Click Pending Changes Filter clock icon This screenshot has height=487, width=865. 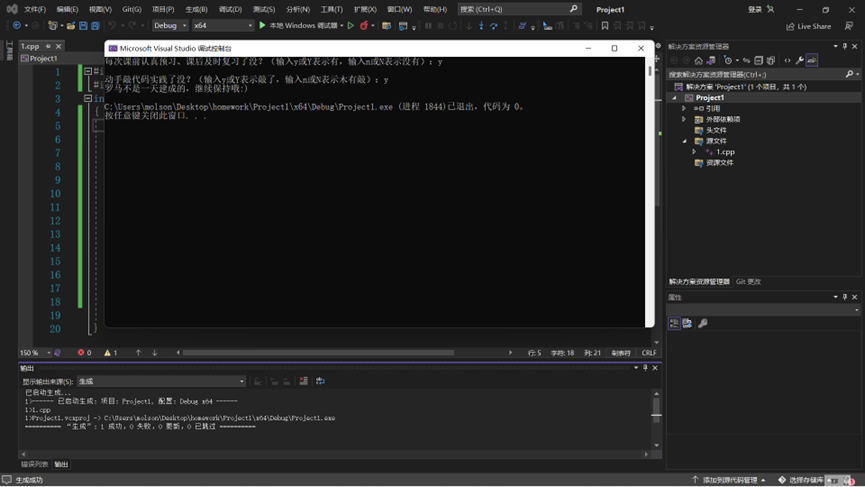pyautogui.click(x=728, y=61)
